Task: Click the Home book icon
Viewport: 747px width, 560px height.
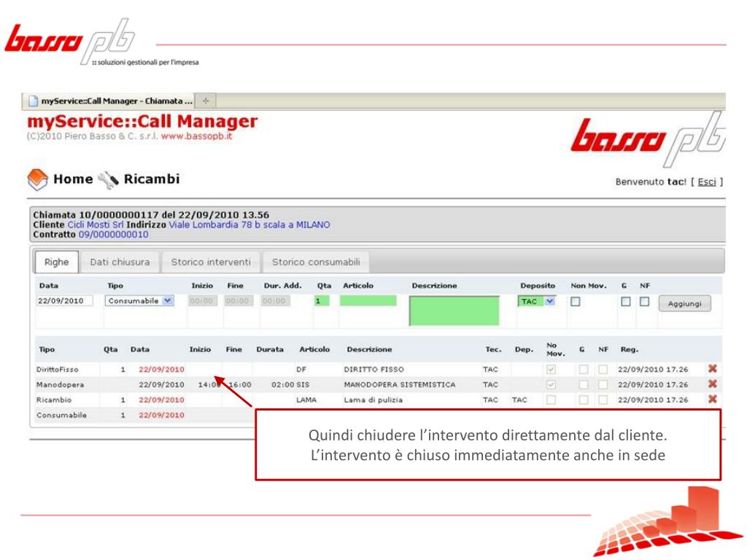Action: (38, 179)
